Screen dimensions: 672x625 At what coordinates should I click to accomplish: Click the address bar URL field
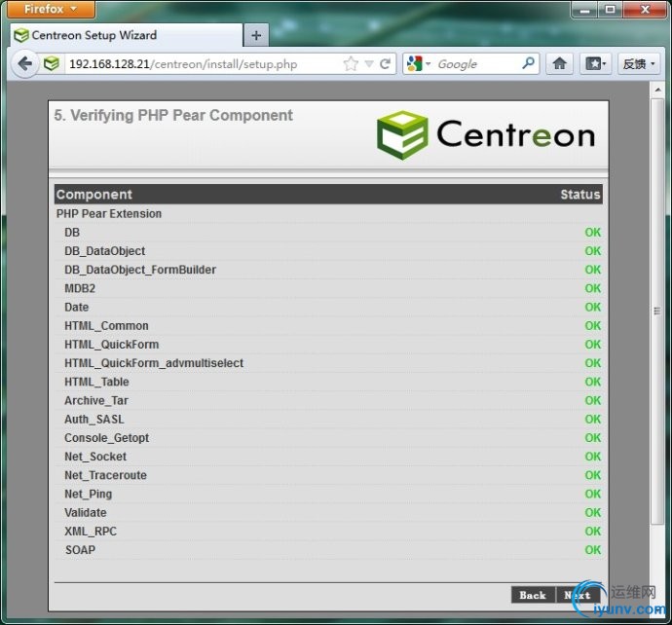204,64
